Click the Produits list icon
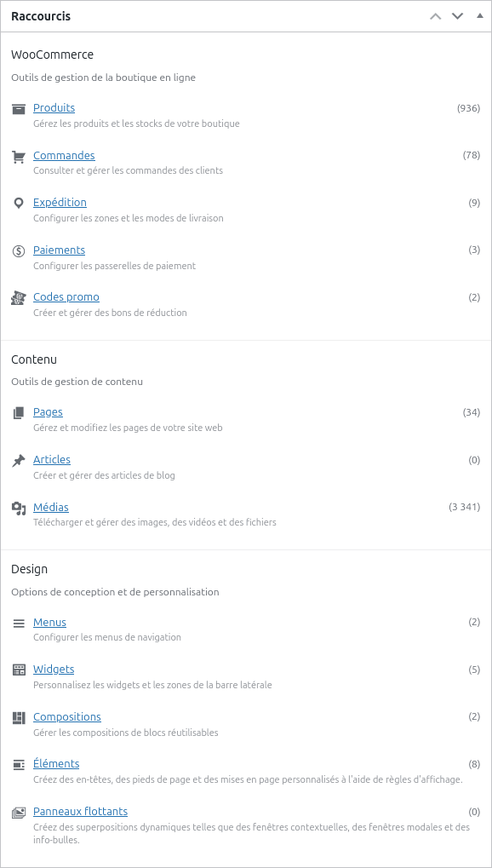 pyautogui.click(x=18, y=108)
